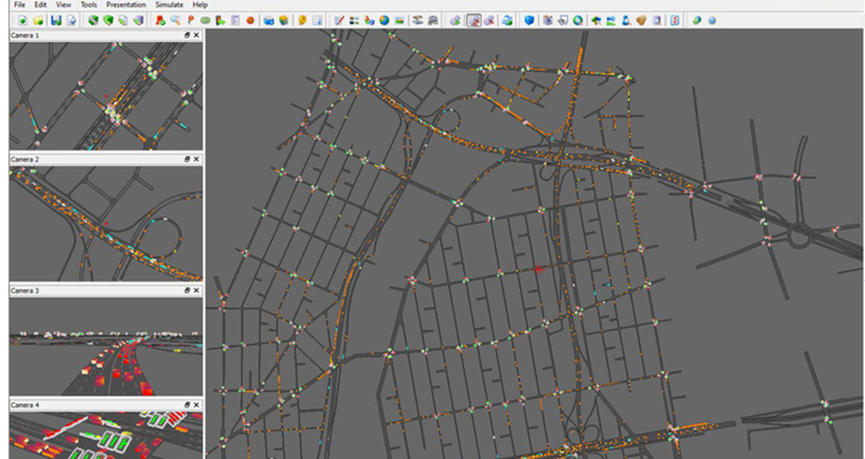Click the open folder toolbar icon
The height and width of the screenshot is (459, 865).
click(38, 20)
